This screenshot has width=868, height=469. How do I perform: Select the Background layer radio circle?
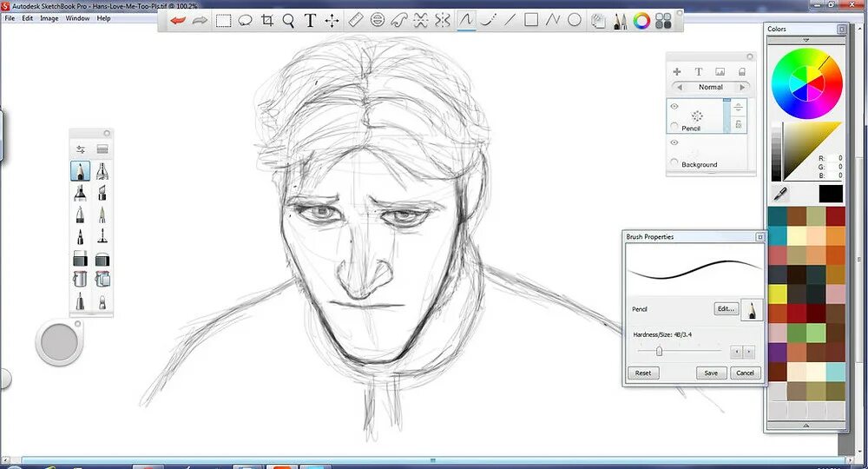click(674, 162)
